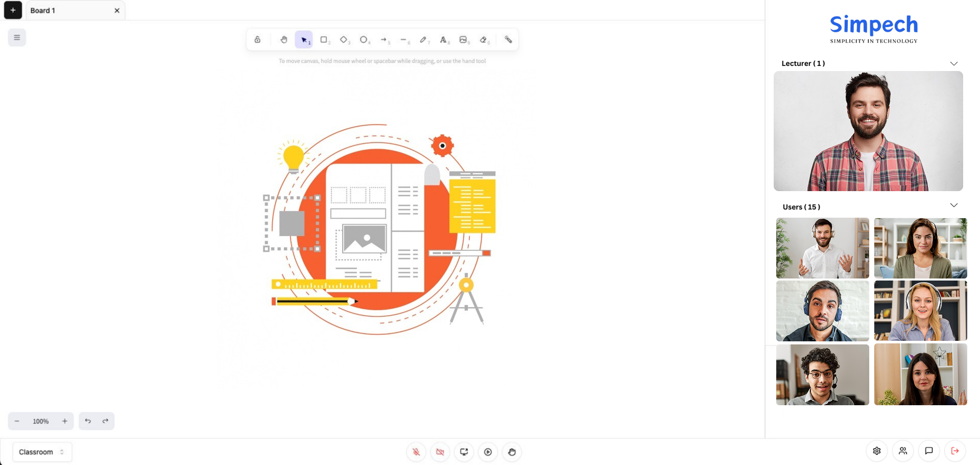Image resolution: width=980 pixels, height=465 pixels.
Task: Toggle the canvas lock icon
Action: (x=257, y=40)
